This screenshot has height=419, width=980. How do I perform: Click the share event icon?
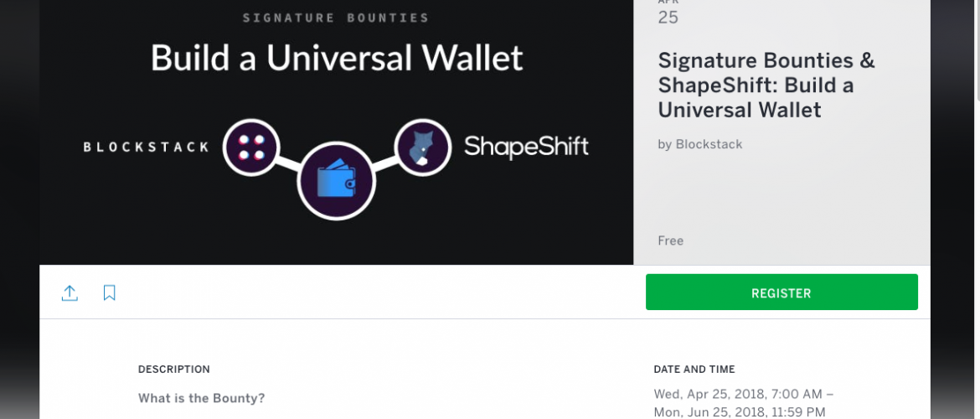point(70,292)
